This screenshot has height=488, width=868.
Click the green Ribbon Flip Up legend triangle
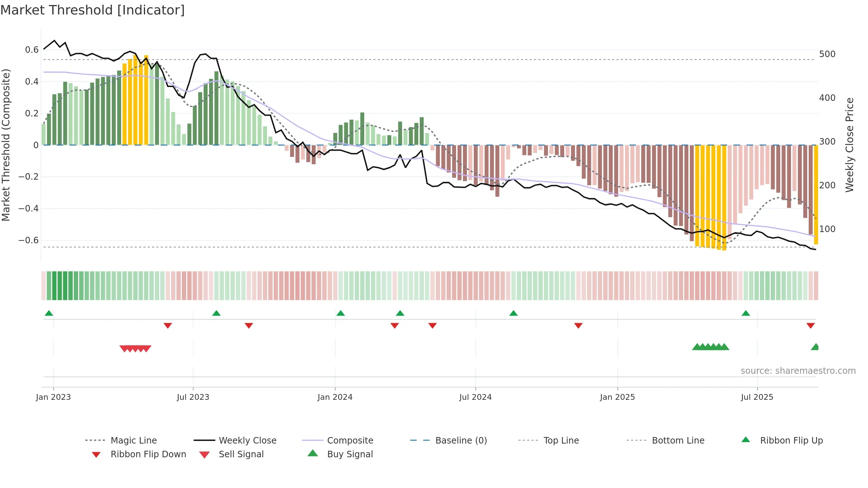[x=746, y=440]
